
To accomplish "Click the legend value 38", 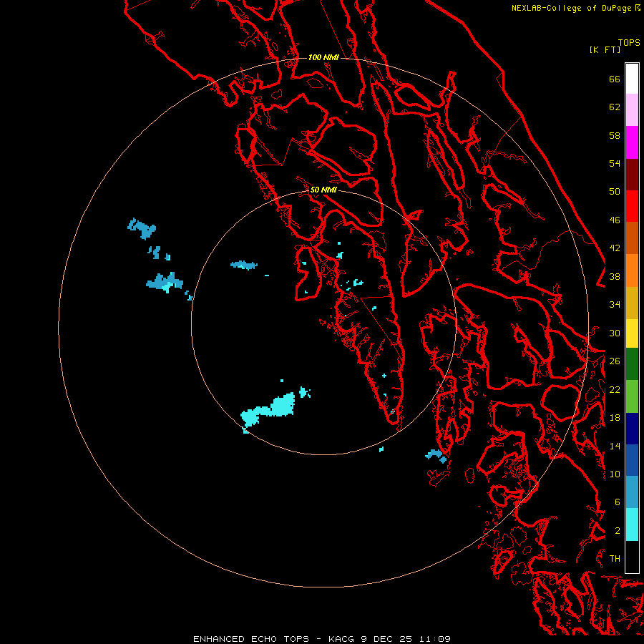I will (x=615, y=276).
